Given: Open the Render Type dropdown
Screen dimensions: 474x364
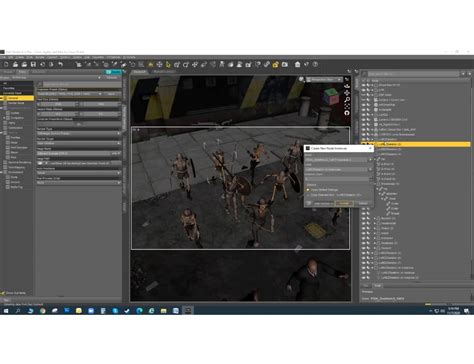Looking at the screenshot, I should (79, 133).
